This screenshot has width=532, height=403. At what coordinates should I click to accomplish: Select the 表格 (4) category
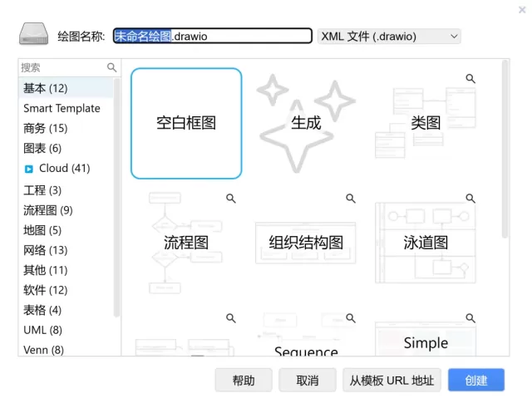(x=66, y=310)
